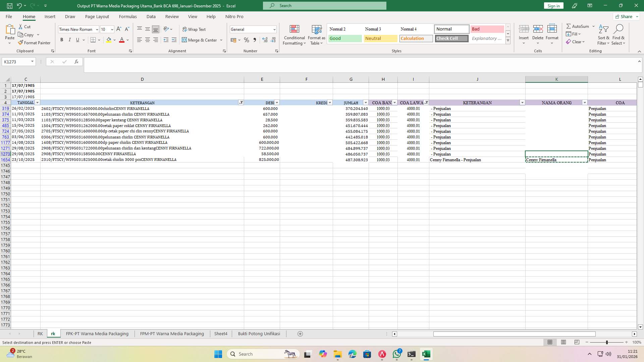The image size is (644, 362).
Task: Add a new worksheet with the plus button
Action: [300, 334]
